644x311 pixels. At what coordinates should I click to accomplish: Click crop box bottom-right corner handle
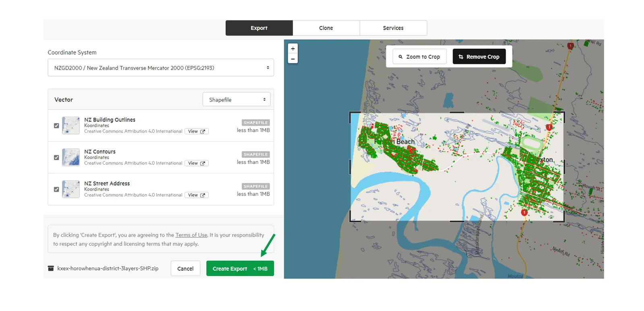pos(562,220)
